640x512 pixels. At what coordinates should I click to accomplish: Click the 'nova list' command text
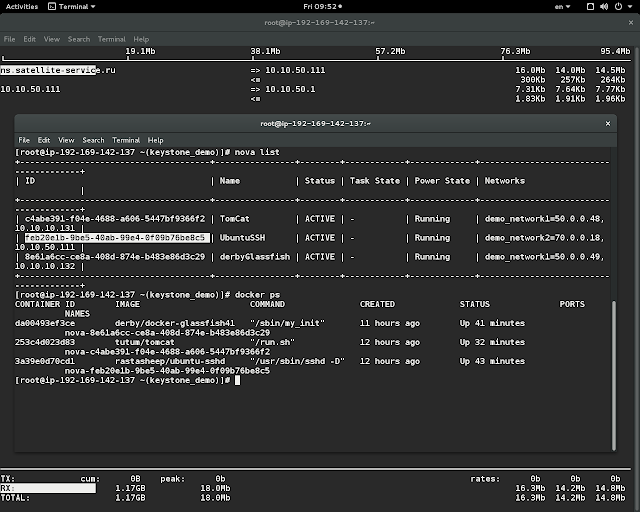tap(257, 152)
